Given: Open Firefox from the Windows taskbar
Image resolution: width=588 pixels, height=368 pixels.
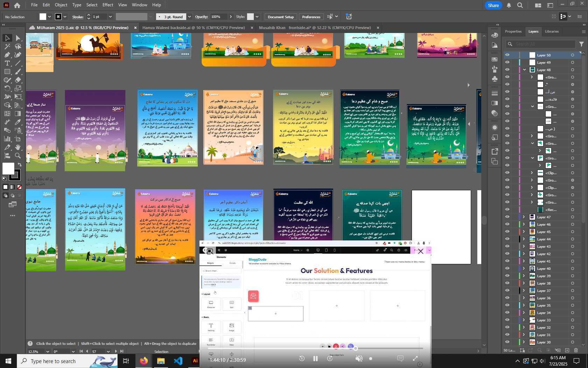Looking at the screenshot, I should (x=144, y=361).
